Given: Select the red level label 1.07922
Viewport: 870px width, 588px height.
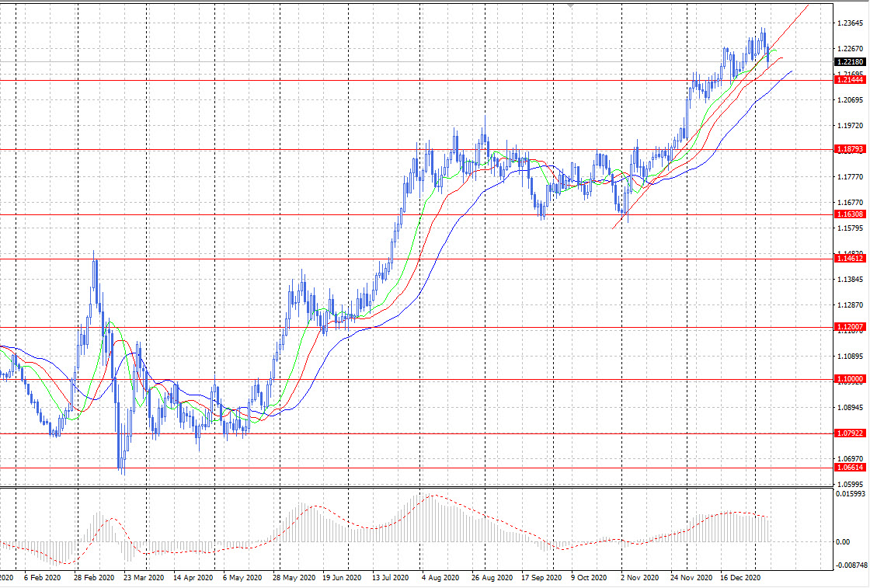Looking at the screenshot, I should 850,433.
